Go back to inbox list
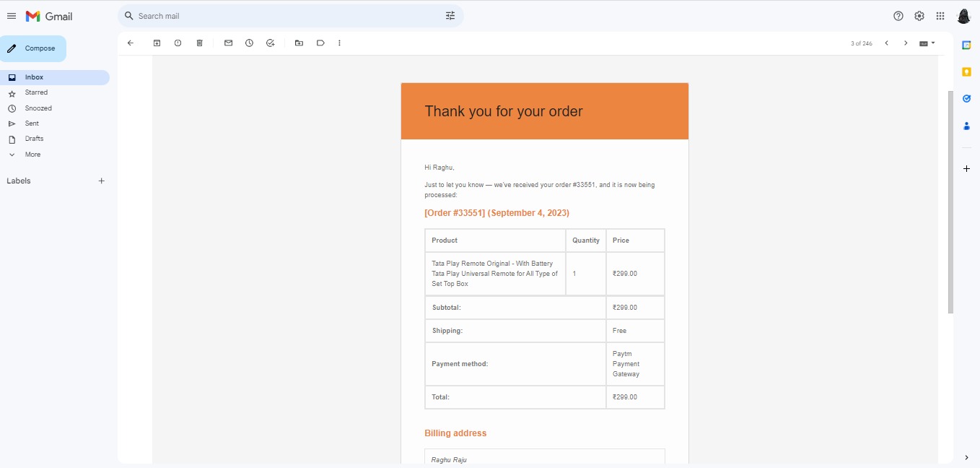 point(131,43)
